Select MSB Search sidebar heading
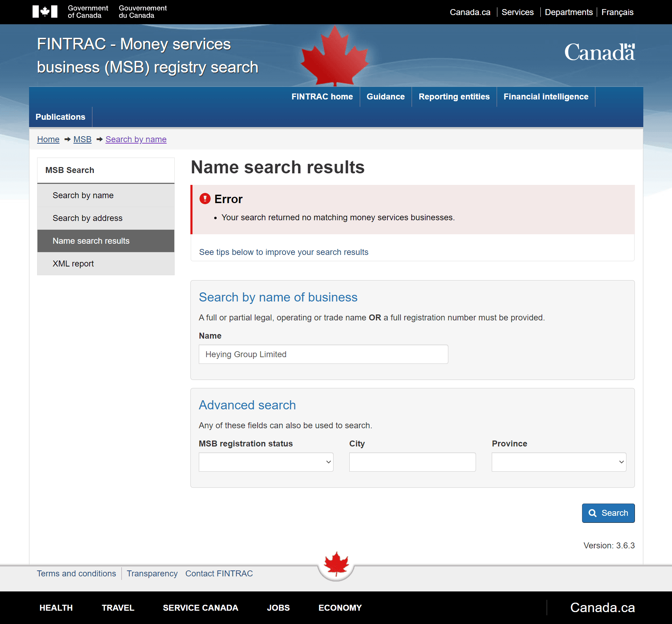The image size is (672, 624). (106, 170)
